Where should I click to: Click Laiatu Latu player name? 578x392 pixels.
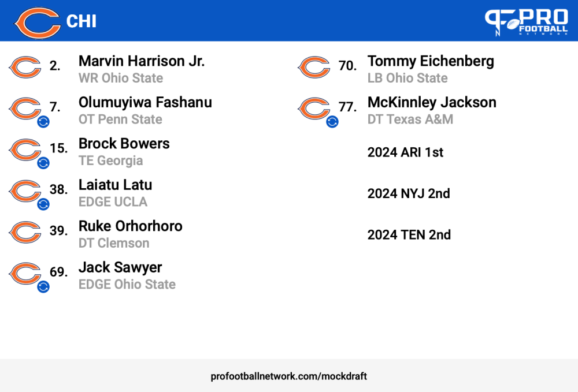116,185
